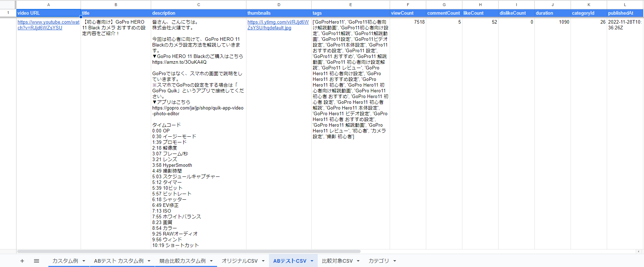Select column K header
This screenshot has width=644, height=267.
click(x=589, y=5)
